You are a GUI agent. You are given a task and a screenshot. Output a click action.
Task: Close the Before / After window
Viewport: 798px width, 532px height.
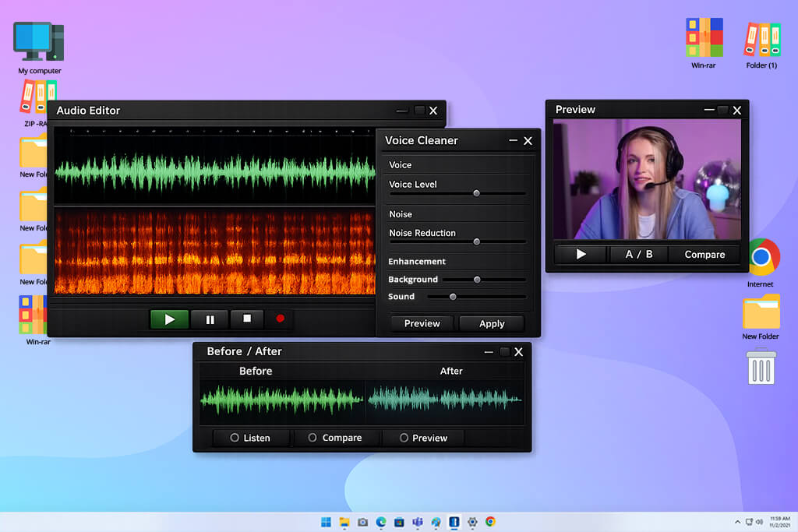518,352
